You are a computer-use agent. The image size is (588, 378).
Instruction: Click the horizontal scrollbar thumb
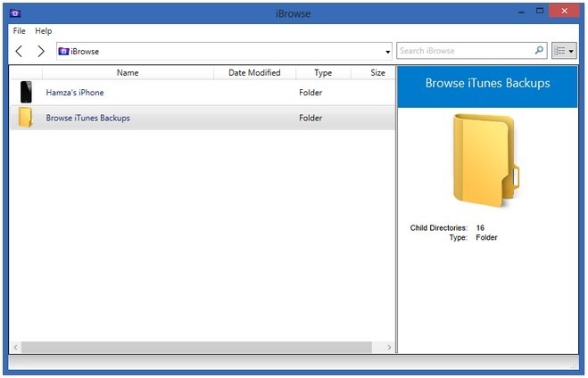click(x=196, y=347)
